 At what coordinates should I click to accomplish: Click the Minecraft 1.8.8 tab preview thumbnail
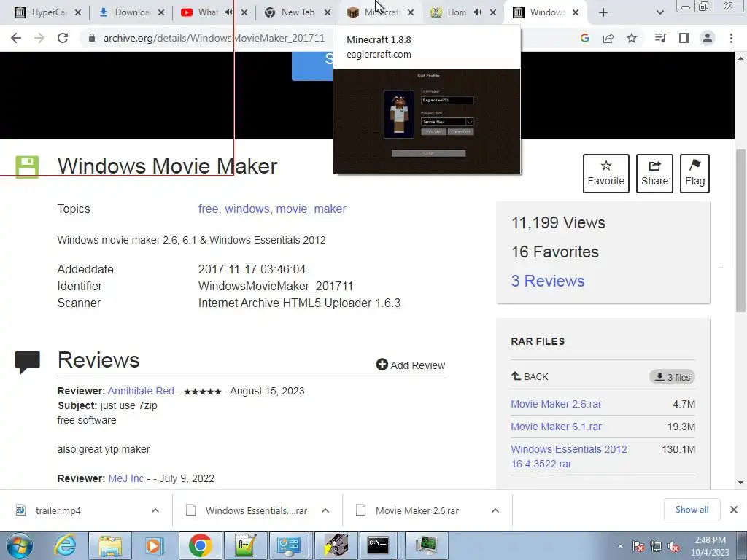[427, 121]
